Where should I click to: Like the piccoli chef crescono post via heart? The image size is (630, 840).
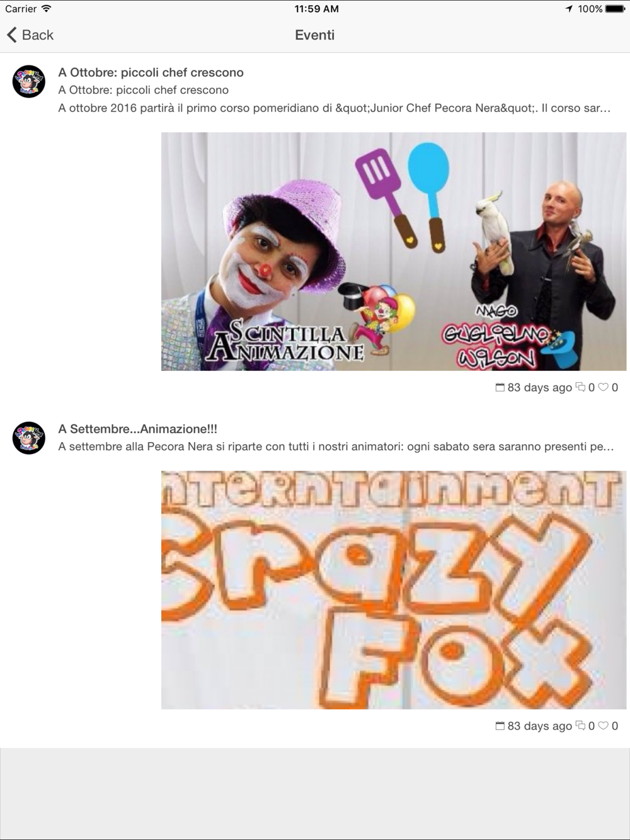[603, 387]
